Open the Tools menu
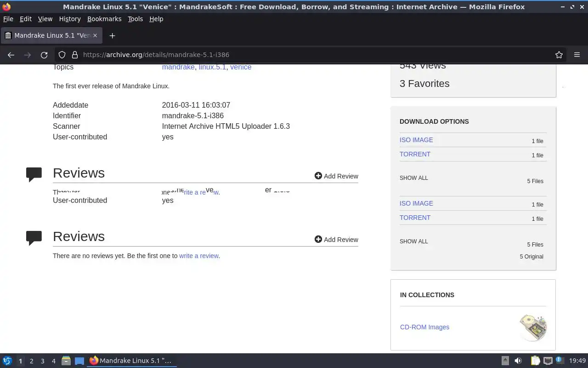 (136, 19)
